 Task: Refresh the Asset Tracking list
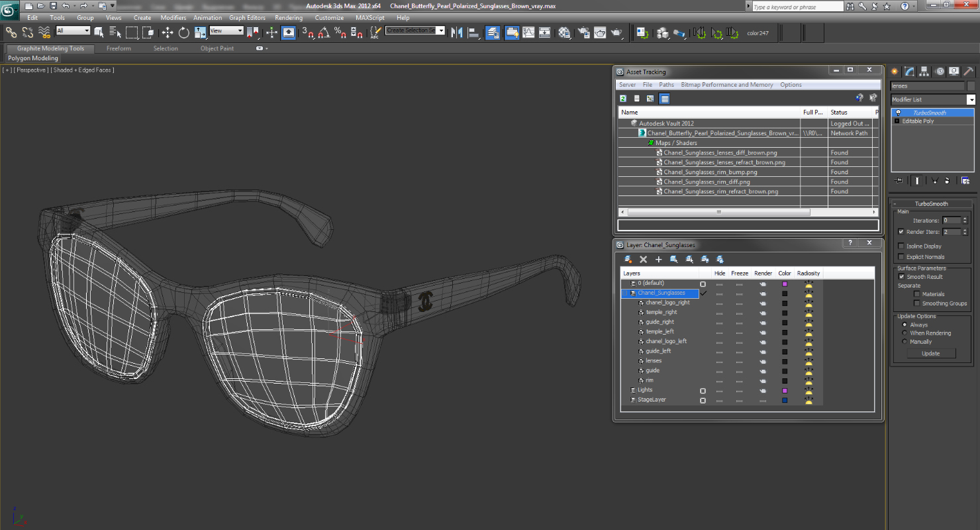[x=623, y=98]
